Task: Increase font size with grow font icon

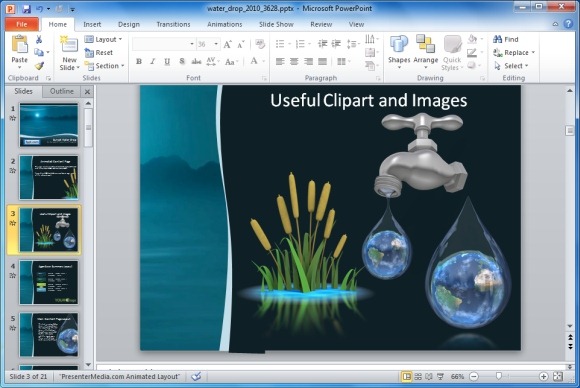Action: pos(227,45)
